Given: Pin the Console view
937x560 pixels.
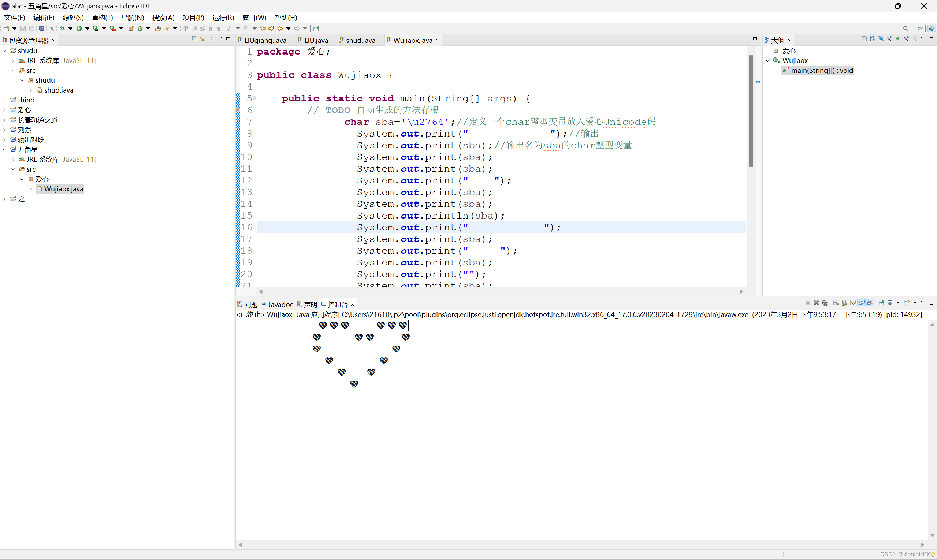Looking at the screenshot, I should point(881,303).
